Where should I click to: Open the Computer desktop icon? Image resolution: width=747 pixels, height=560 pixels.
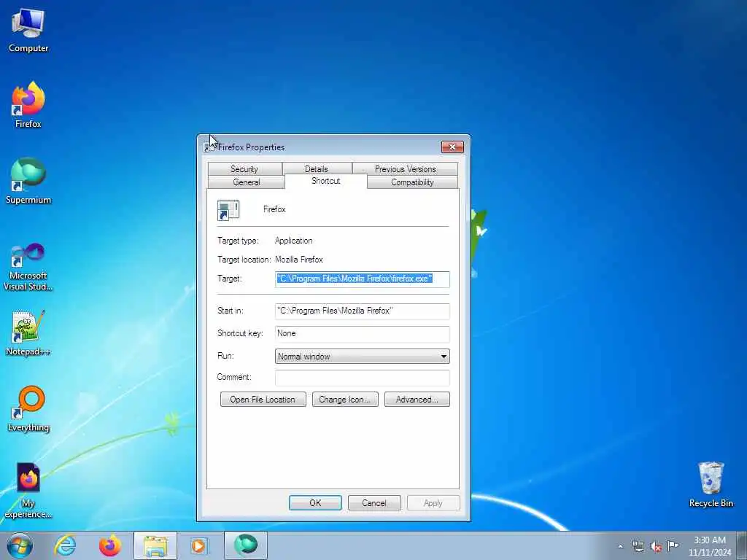pos(28,31)
